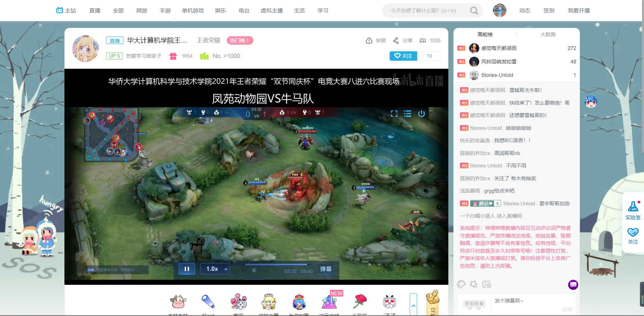Open the user avatar in the header

[x=499, y=10]
